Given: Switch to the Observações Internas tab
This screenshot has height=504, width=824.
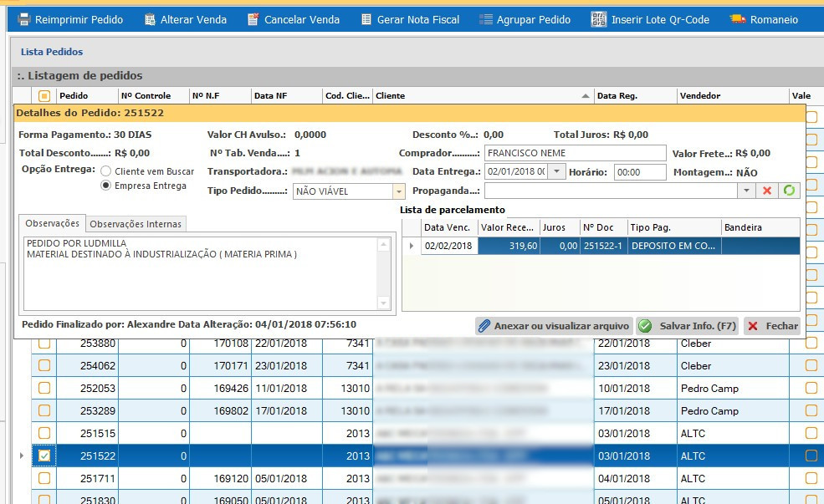Looking at the screenshot, I should click(x=136, y=223).
